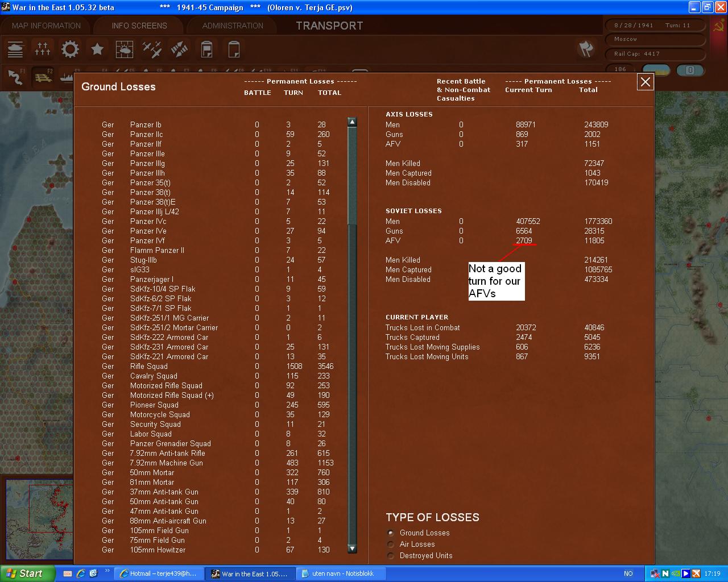
Task: Click the Soviet Guns total 28315
Action: [x=594, y=231]
